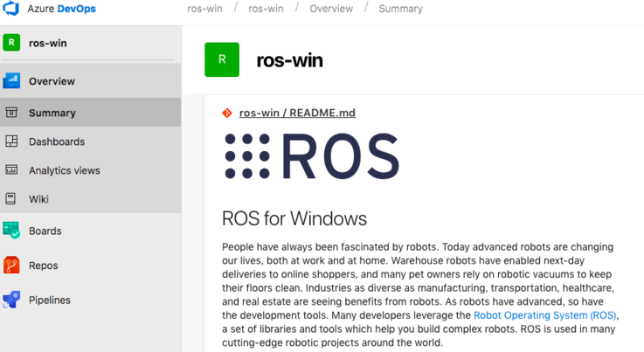Click the Summary breadcrumb item
Screen dimensions: 644x352
click(x=401, y=9)
